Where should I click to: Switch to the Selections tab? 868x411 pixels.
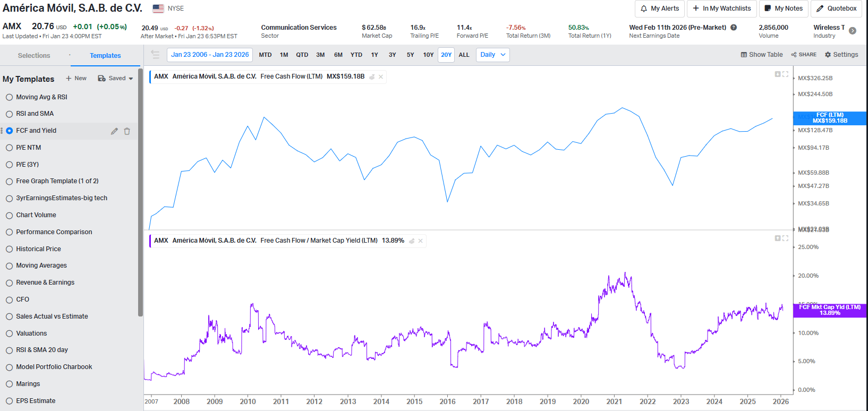tap(34, 56)
